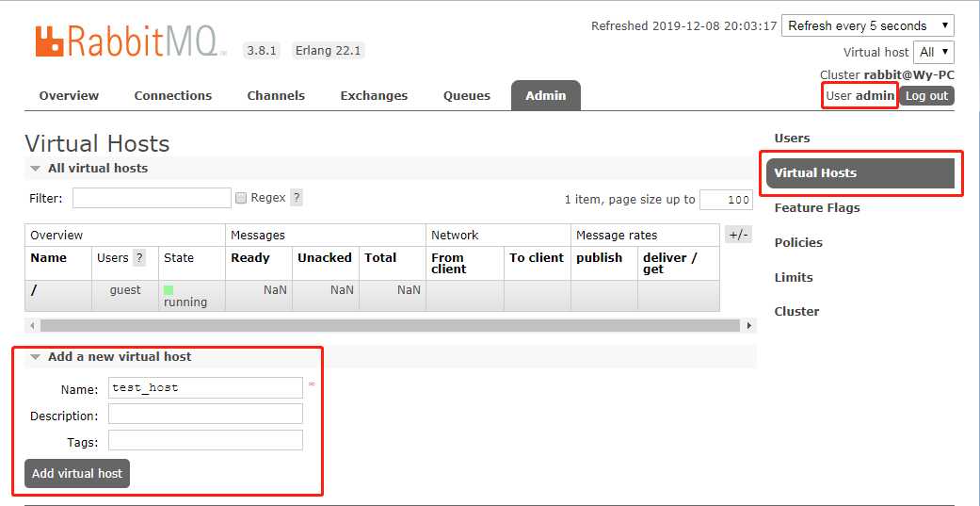Open the "/" virtual host link
Image resolution: width=980 pixels, height=506 pixels.
tap(34, 290)
